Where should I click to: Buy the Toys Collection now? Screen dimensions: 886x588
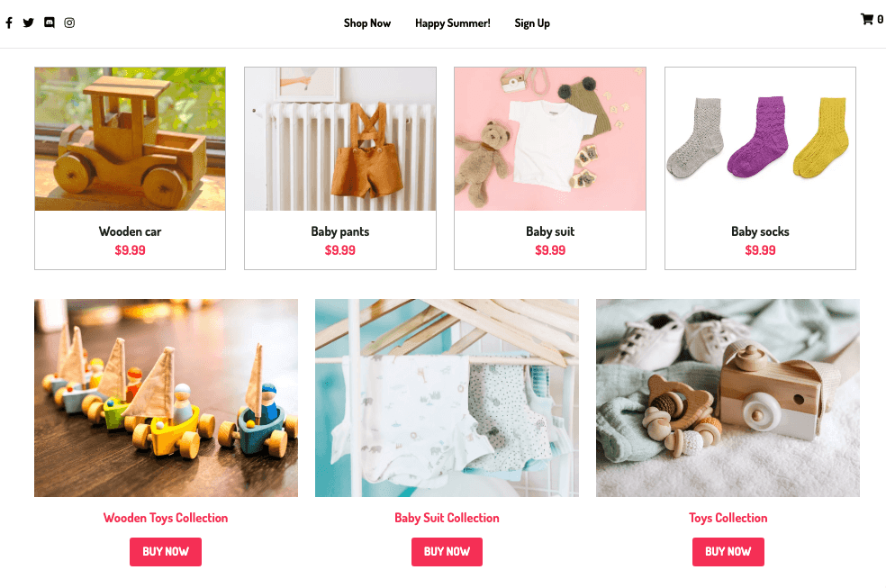[728, 551]
